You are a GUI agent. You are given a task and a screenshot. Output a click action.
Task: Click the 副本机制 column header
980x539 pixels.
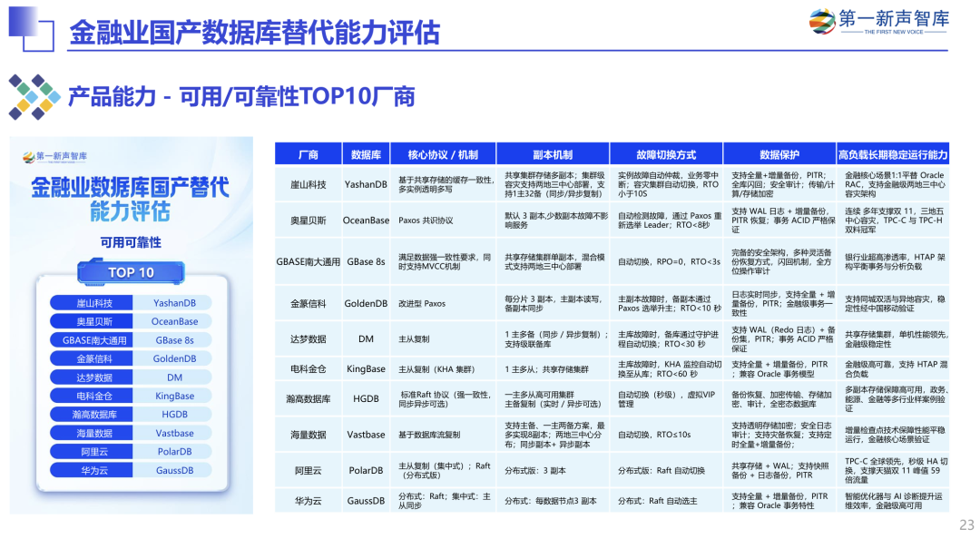pyautogui.click(x=554, y=154)
